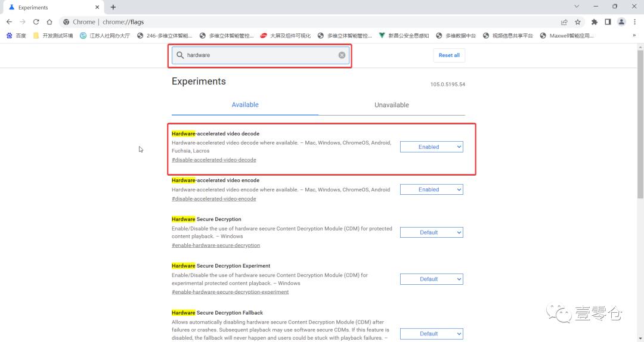
Task: Open a new browser tab
Action: pos(113,7)
